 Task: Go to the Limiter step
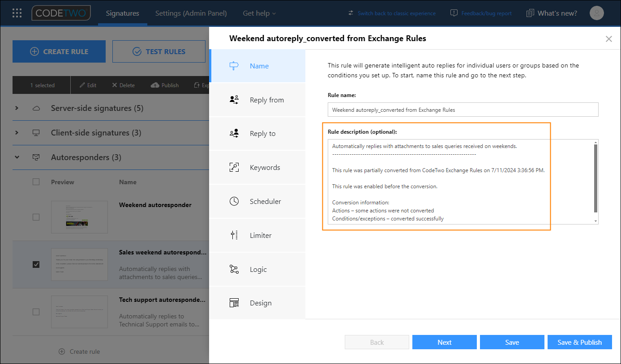(257, 235)
